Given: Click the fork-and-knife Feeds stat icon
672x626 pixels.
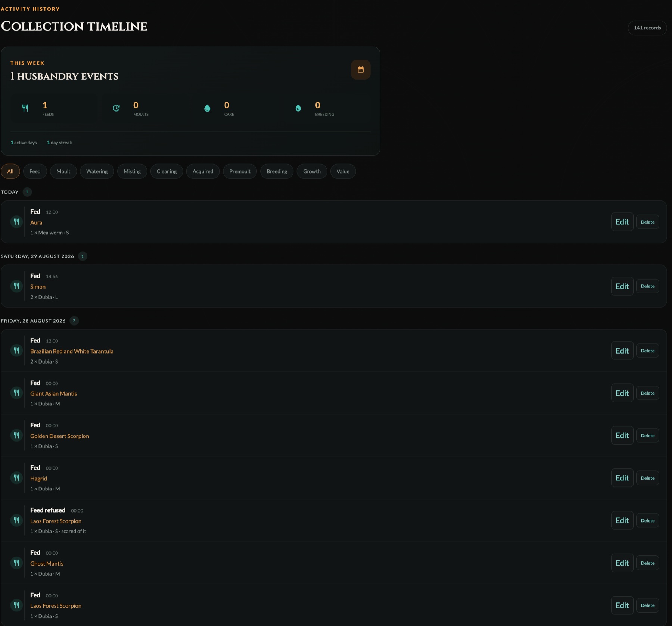Looking at the screenshot, I should pos(25,108).
